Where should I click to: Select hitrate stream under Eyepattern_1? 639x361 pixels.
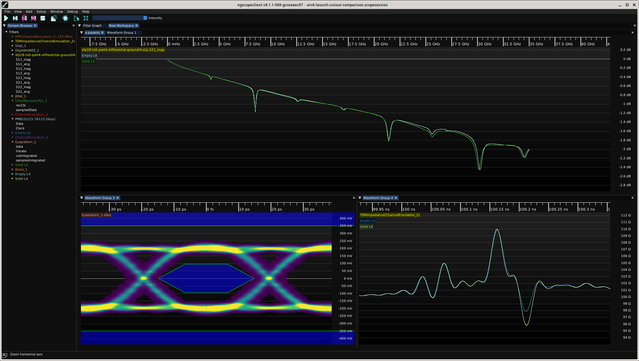tap(21, 151)
